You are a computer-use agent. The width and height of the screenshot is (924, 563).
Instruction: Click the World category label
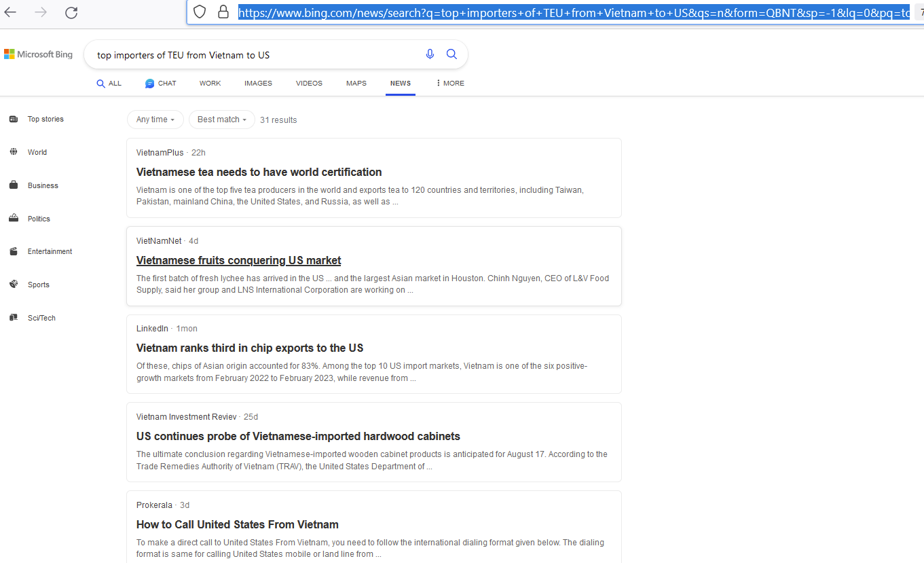pyautogui.click(x=37, y=153)
